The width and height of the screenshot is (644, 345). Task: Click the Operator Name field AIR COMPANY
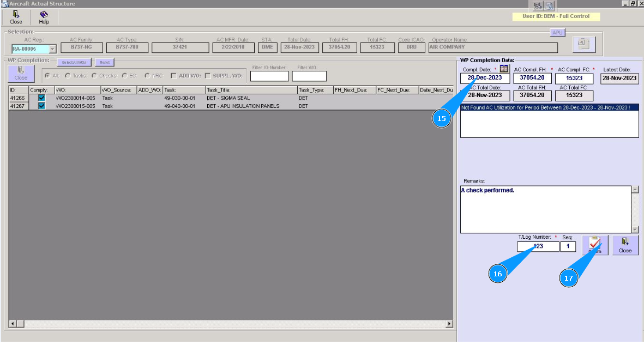493,47
